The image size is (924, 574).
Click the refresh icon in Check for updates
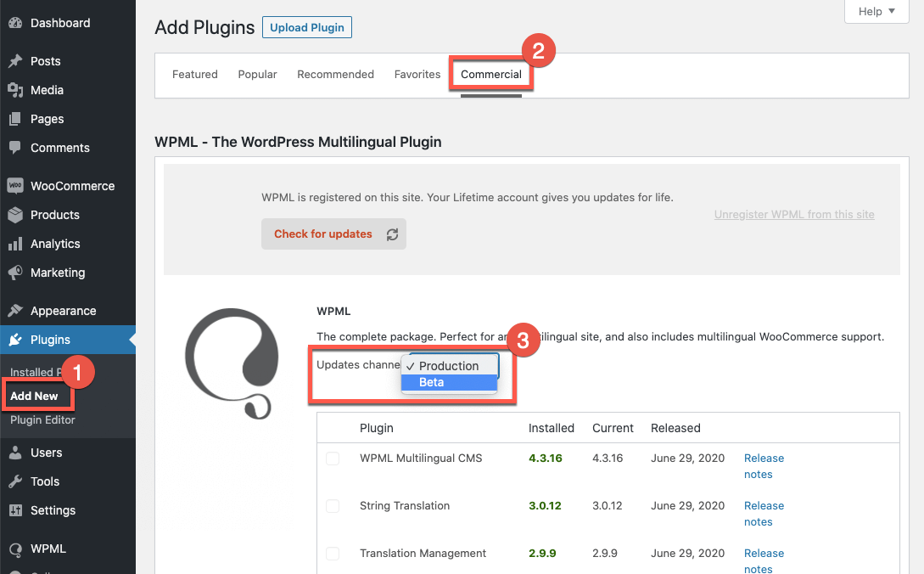[x=393, y=235]
